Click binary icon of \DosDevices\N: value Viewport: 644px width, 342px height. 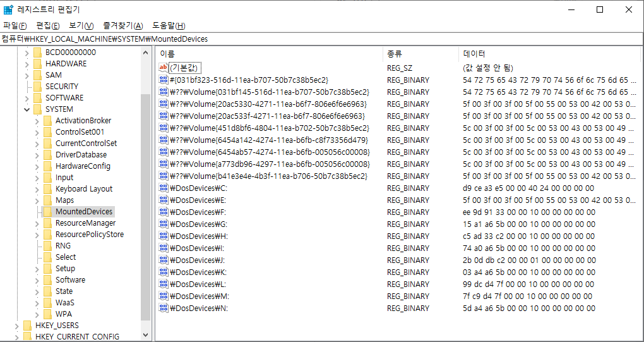click(x=164, y=308)
